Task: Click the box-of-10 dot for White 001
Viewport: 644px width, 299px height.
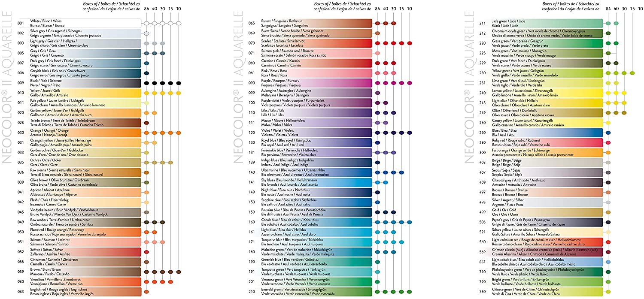Action: coord(179,23)
